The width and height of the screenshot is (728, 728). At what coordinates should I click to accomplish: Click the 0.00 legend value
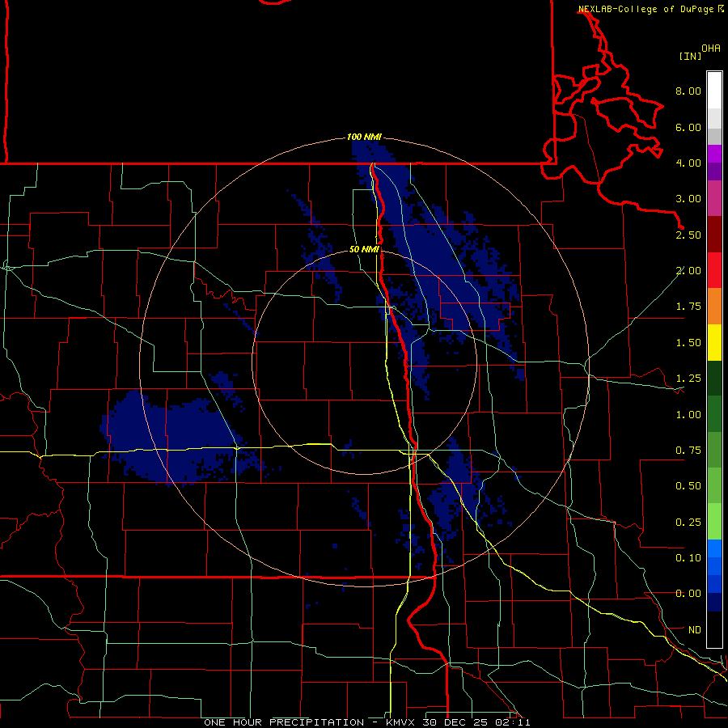coord(688,594)
